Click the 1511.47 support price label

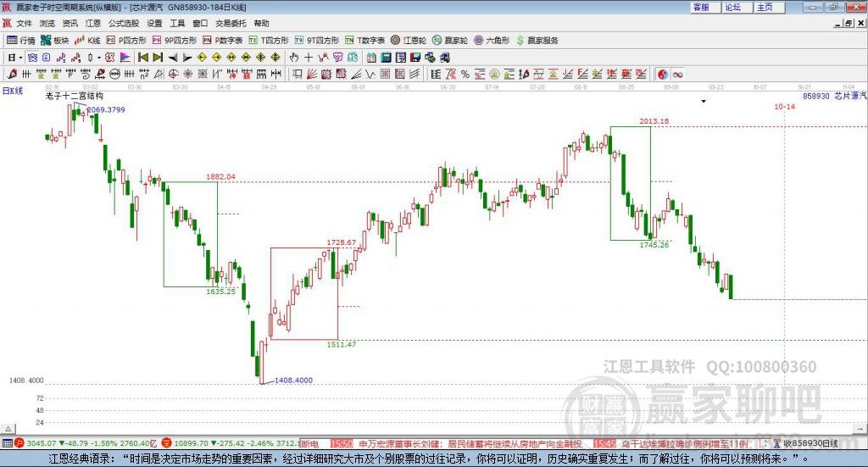(342, 345)
